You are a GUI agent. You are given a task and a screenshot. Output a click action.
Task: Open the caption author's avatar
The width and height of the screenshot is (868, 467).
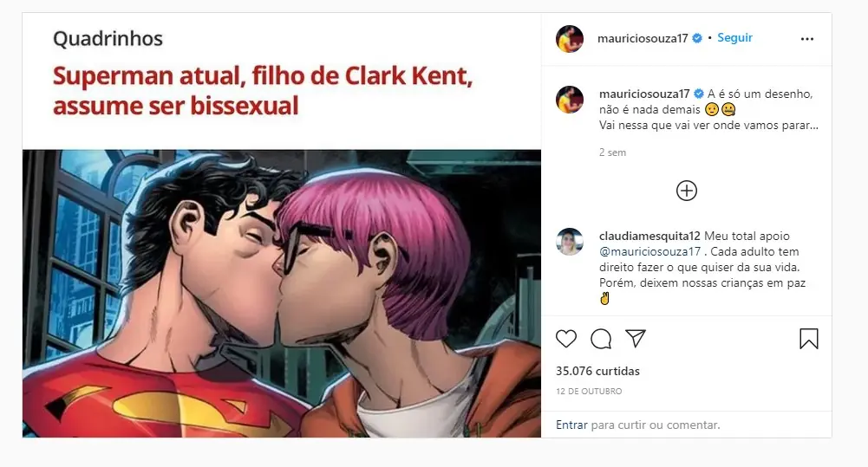570,100
